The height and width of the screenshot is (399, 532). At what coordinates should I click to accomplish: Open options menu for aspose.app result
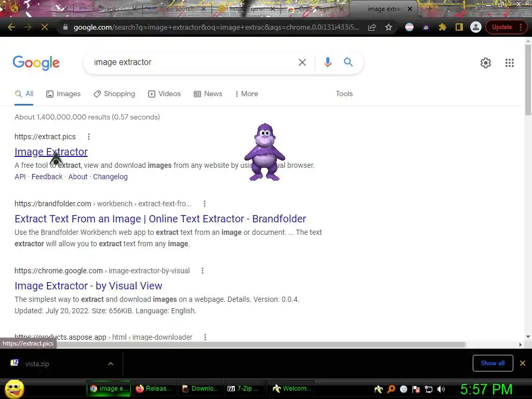[205, 337]
